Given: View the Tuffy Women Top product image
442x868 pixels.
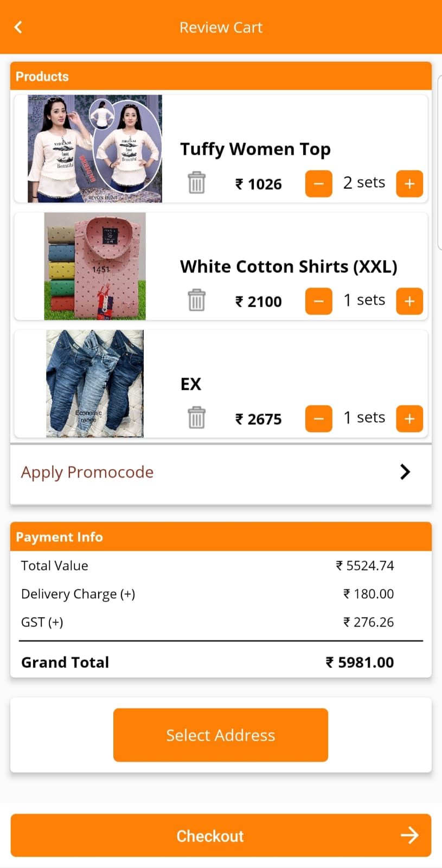Looking at the screenshot, I should point(95,149).
